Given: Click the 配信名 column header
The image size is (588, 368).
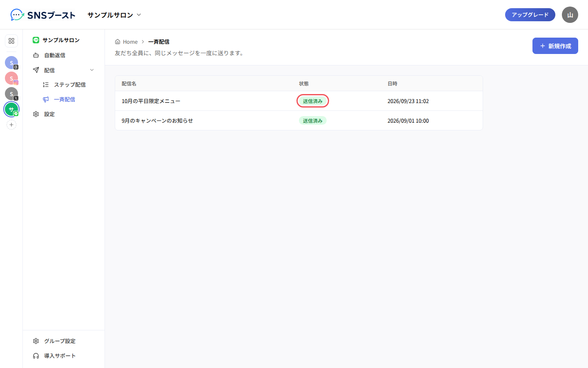Looking at the screenshot, I should pos(129,83).
